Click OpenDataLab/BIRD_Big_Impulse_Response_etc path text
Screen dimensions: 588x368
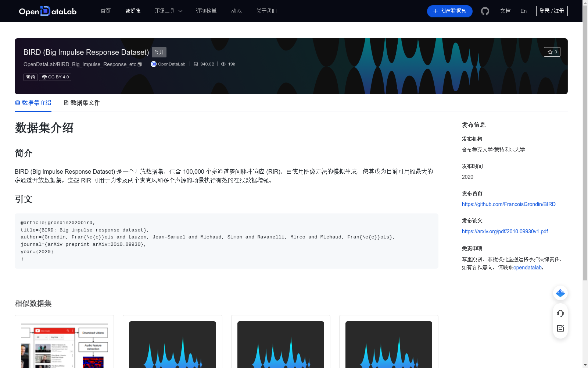pos(80,64)
